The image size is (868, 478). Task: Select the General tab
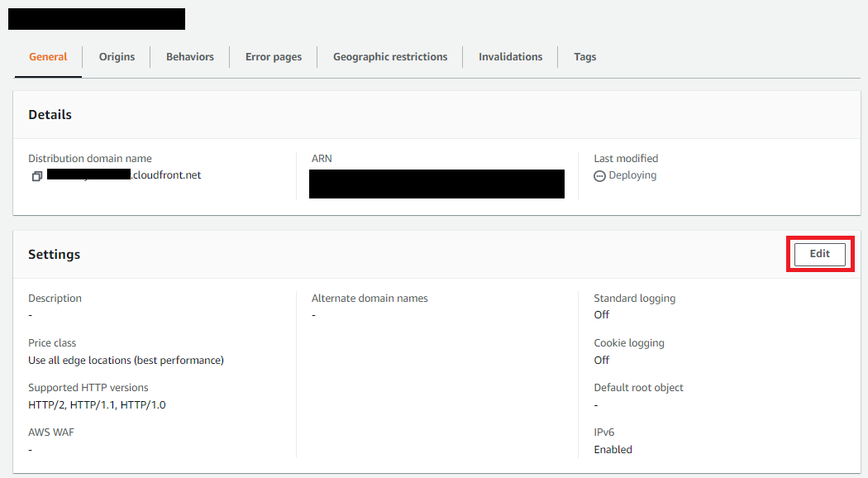coord(47,56)
